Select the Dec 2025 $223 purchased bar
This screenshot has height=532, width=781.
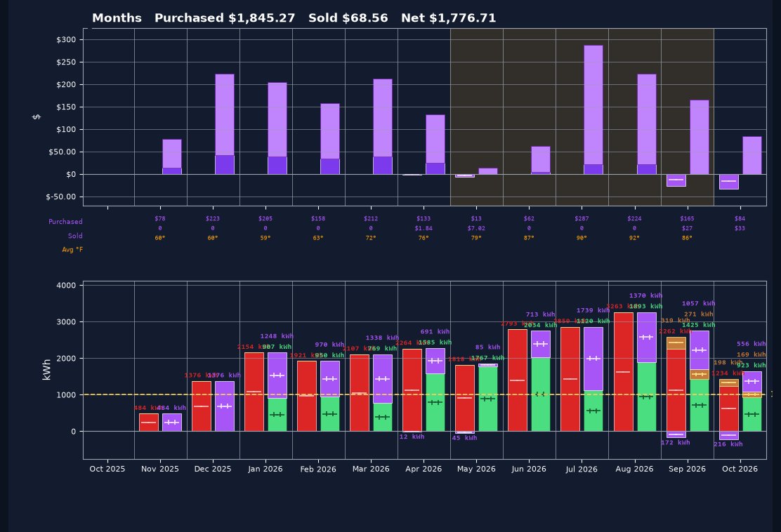[225, 124]
